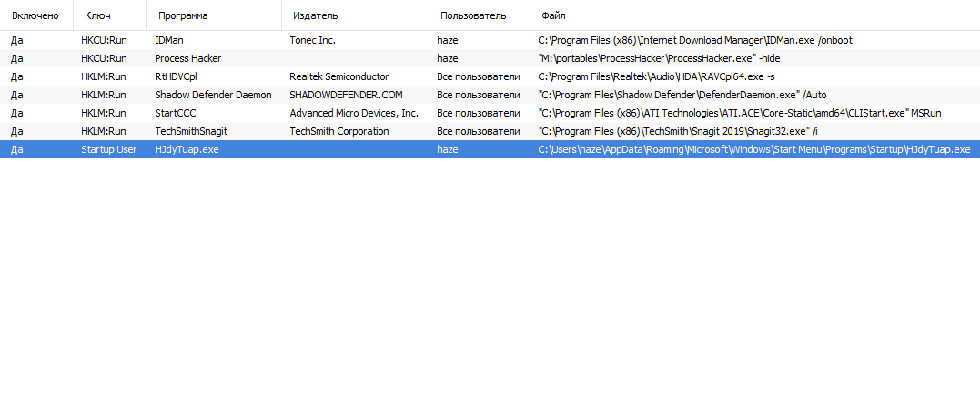Click the Startup User key cell
This screenshot has height=417, width=980.
coord(109,149)
